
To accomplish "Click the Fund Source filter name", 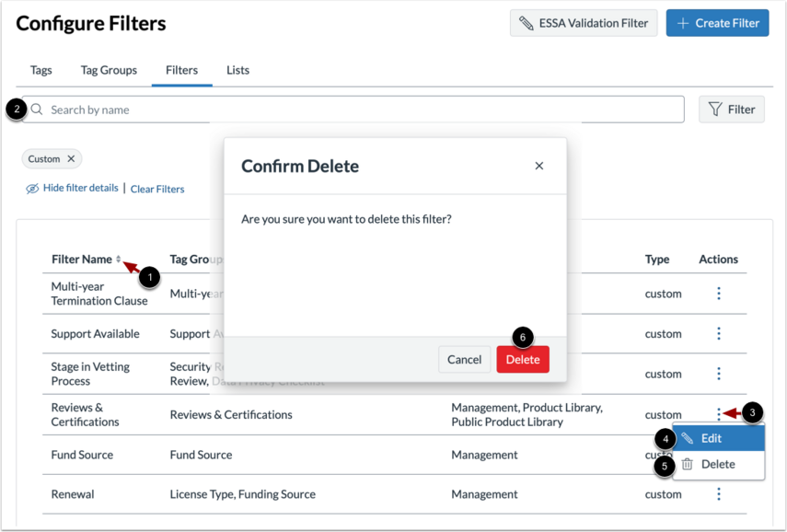I will click(82, 455).
